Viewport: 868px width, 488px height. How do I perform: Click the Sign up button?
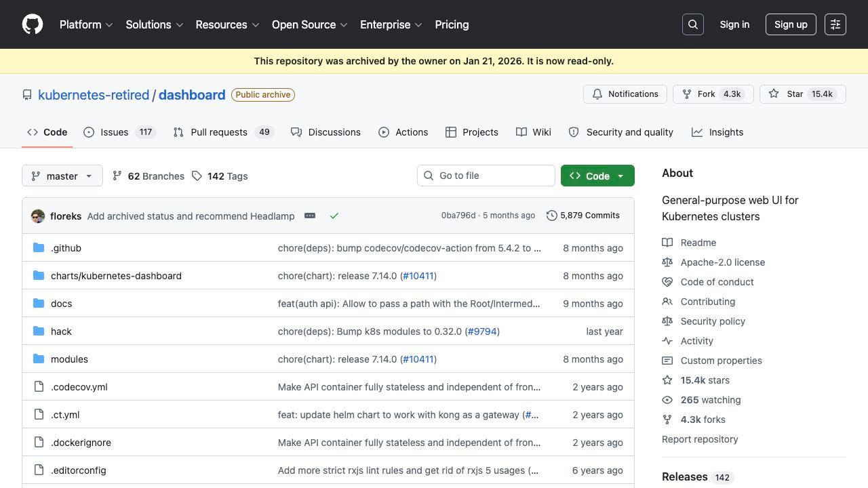coord(791,24)
